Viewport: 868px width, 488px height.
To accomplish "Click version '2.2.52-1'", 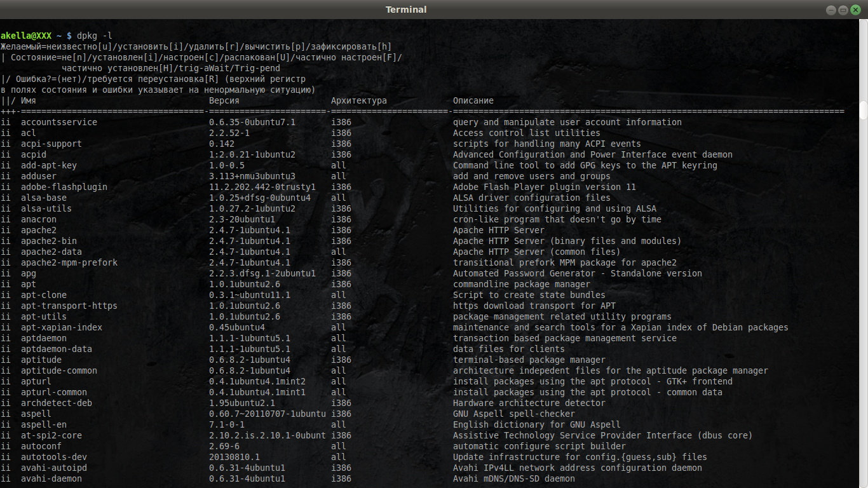I will coord(229,133).
